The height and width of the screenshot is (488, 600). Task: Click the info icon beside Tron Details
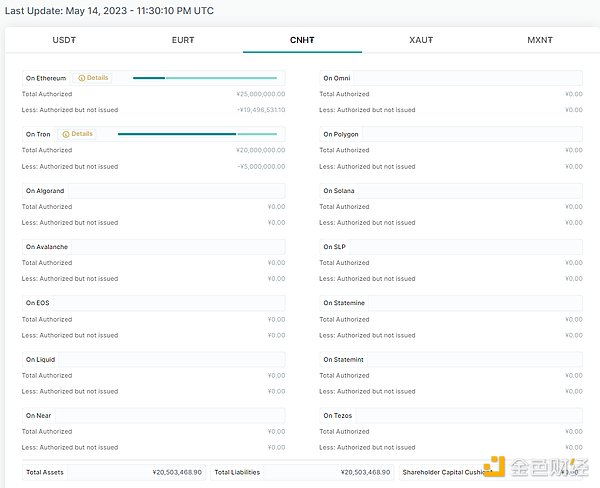pyautogui.click(x=66, y=134)
